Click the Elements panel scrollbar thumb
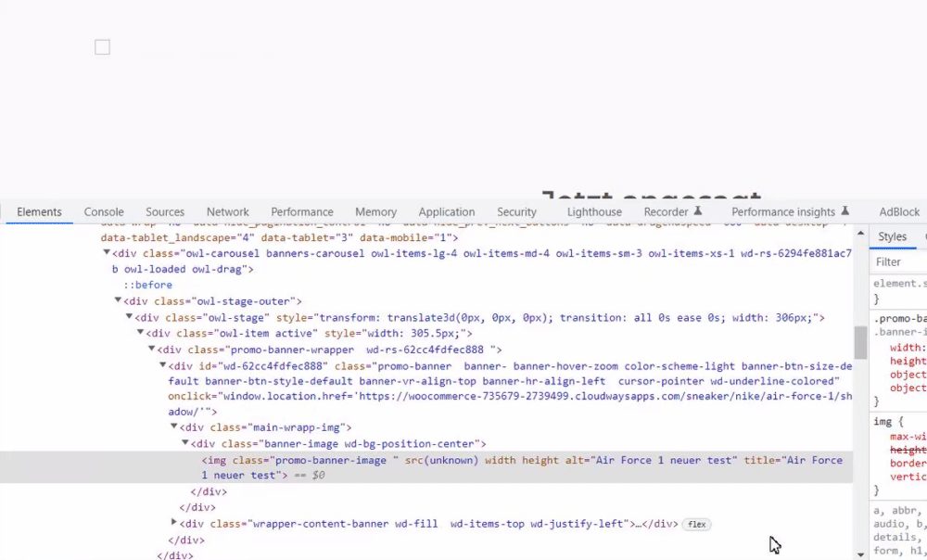Screen dimensions: 927x560 click(861, 342)
